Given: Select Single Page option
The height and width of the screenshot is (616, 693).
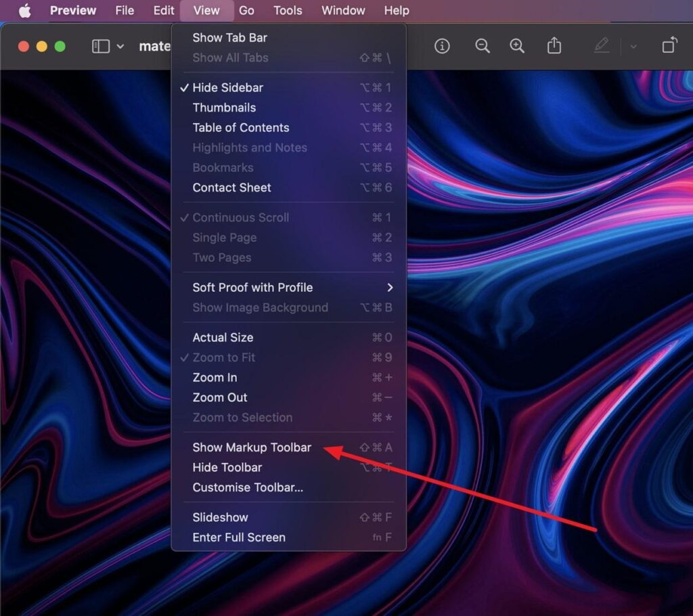Looking at the screenshot, I should pos(288,238).
